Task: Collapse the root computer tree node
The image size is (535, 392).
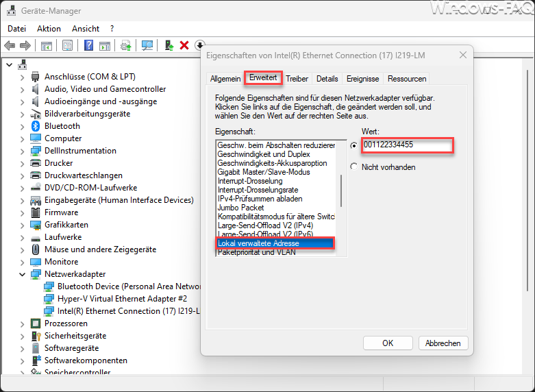Action: click(x=9, y=64)
